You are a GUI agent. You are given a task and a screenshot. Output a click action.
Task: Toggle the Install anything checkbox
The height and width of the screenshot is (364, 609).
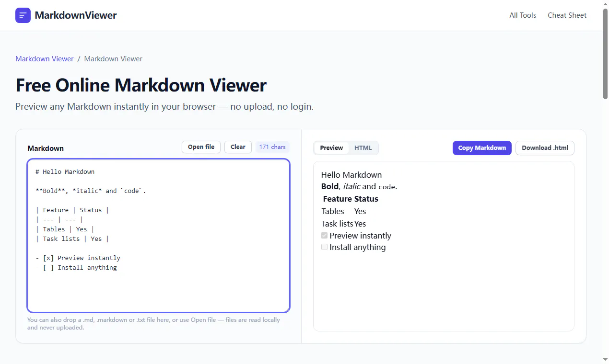pyautogui.click(x=325, y=247)
